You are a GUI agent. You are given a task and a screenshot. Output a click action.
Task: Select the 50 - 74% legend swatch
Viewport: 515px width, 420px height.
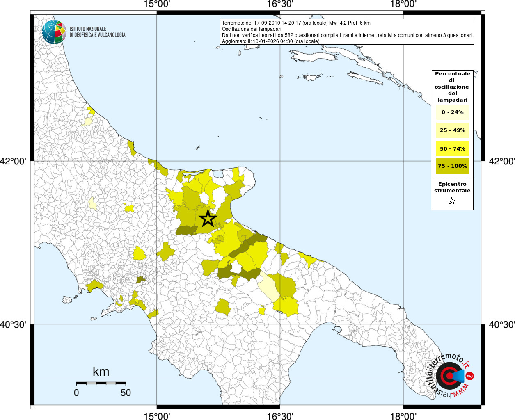[452, 148]
